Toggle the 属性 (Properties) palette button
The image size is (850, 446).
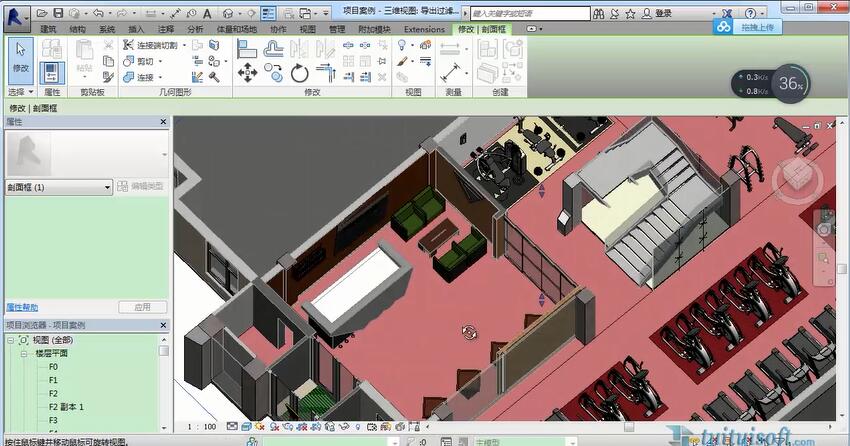[x=52, y=72]
